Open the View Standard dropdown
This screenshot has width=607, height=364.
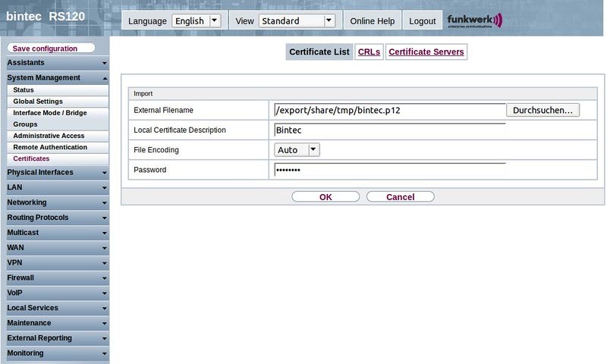[297, 21]
